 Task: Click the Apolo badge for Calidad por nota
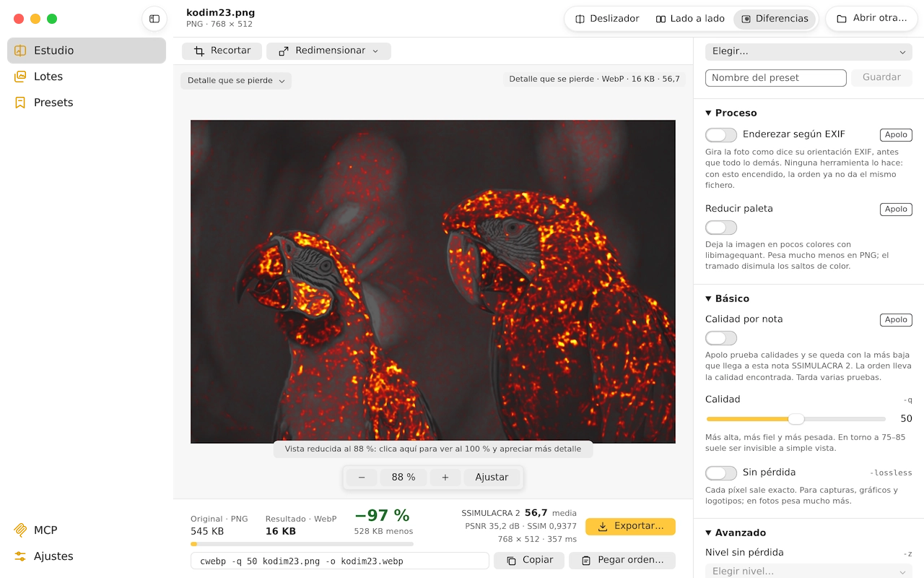[896, 320]
